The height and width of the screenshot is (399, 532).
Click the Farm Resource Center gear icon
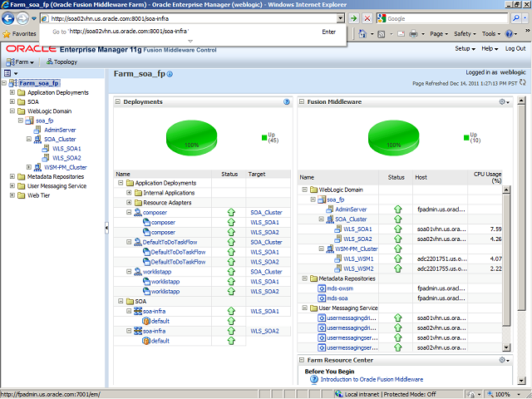[504, 360]
